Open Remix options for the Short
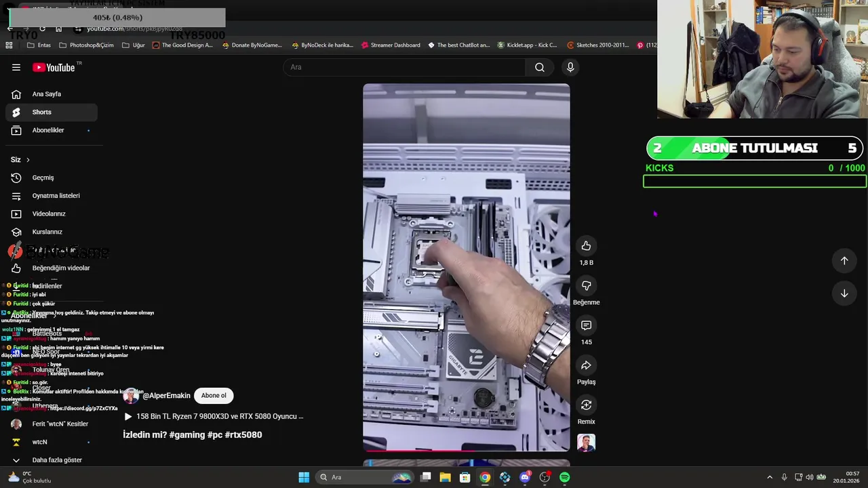The height and width of the screenshot is (488, 868). [x=586, y=405]
